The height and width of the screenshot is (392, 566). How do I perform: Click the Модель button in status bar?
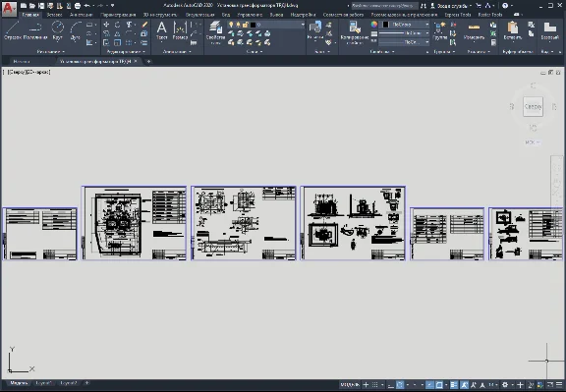point(350,385)
